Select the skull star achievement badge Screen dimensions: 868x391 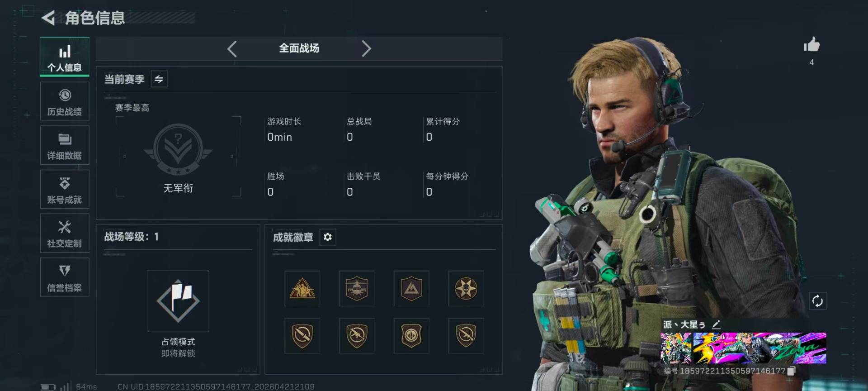click(x=466, y=289)
